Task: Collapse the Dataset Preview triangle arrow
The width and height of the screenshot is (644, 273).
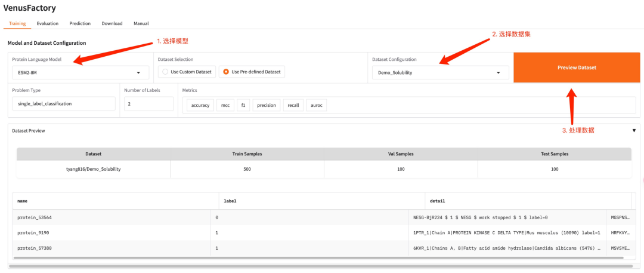Action: pyautogui.click(x=634, y=130)
